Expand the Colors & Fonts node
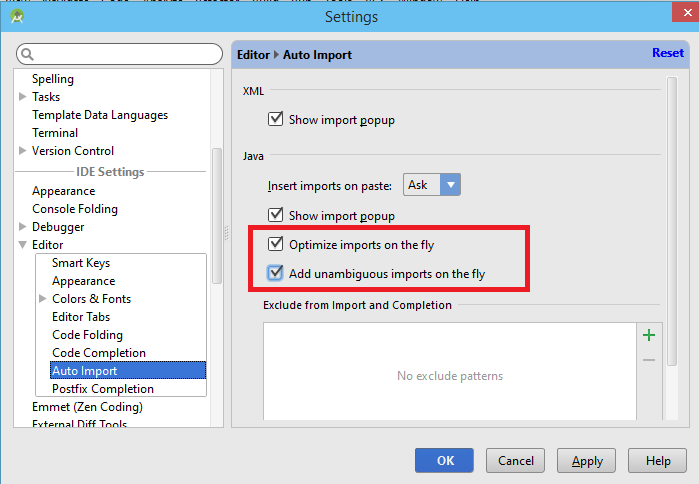This screenshot has height=484, width=699. pyautogui.click(x=42, y=299)
